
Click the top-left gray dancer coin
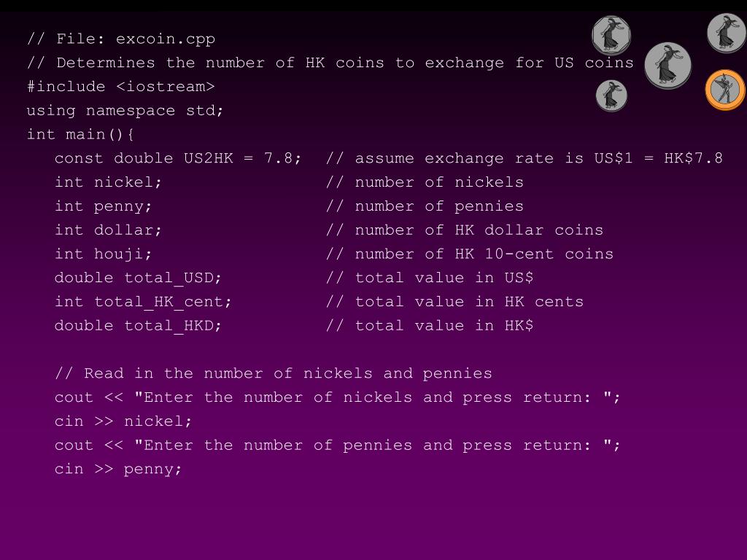pos(611,36)
